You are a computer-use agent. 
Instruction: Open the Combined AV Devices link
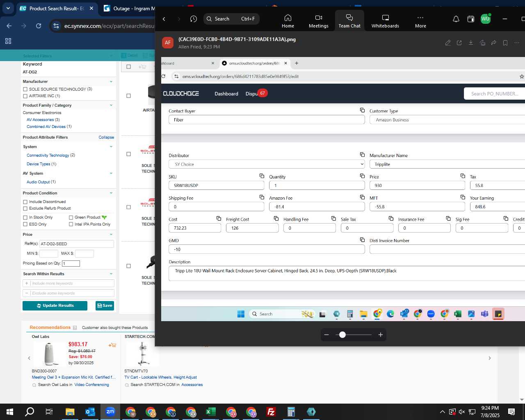(46, 127)
